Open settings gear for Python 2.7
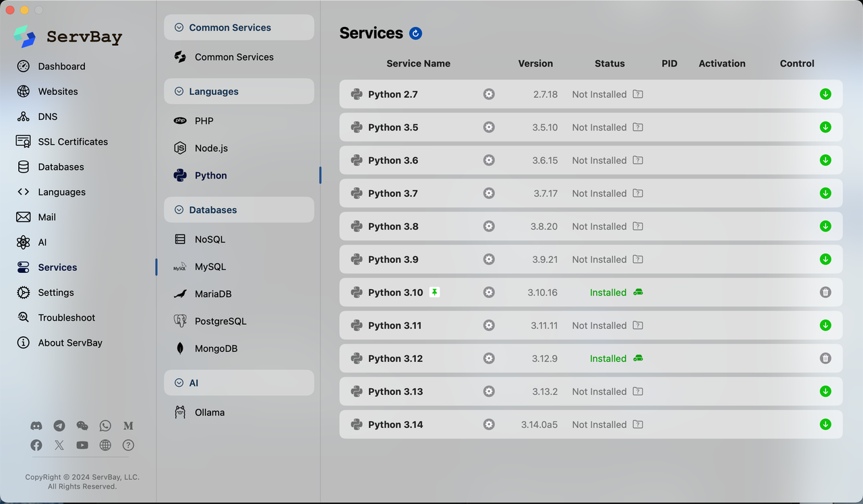Screen dimensions: 863x504 coord(489,94)
